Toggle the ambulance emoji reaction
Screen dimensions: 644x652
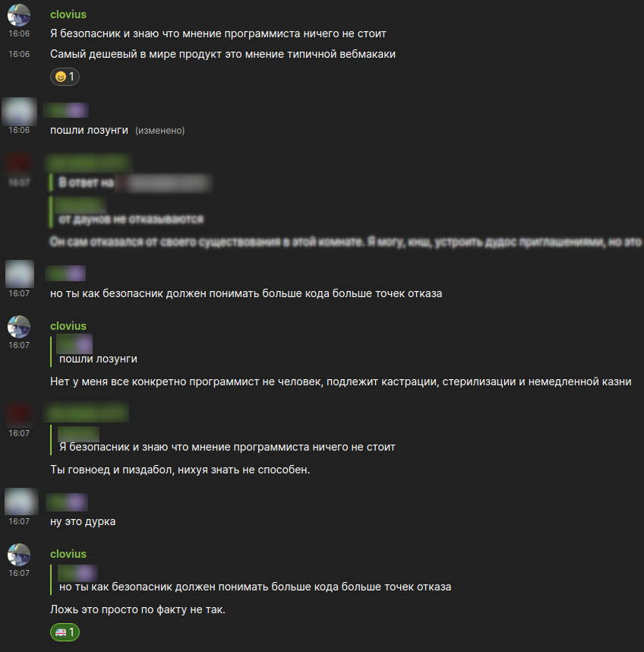click(65, 632)
